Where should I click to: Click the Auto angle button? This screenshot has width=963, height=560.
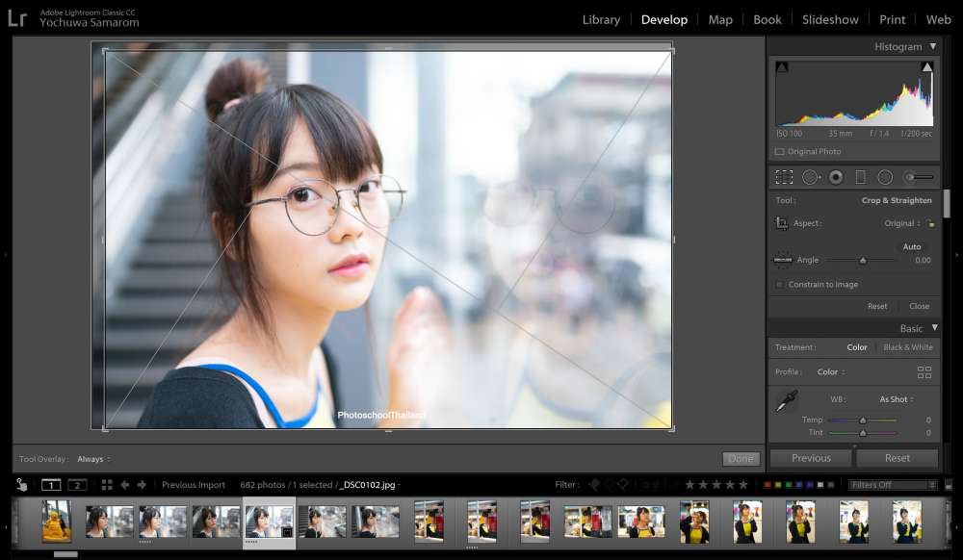click(x=911, y=246)
